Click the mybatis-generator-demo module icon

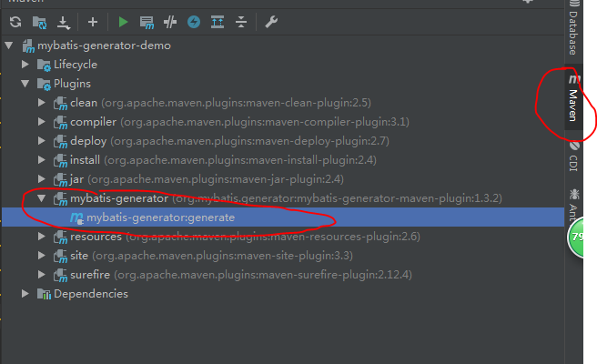28,46
